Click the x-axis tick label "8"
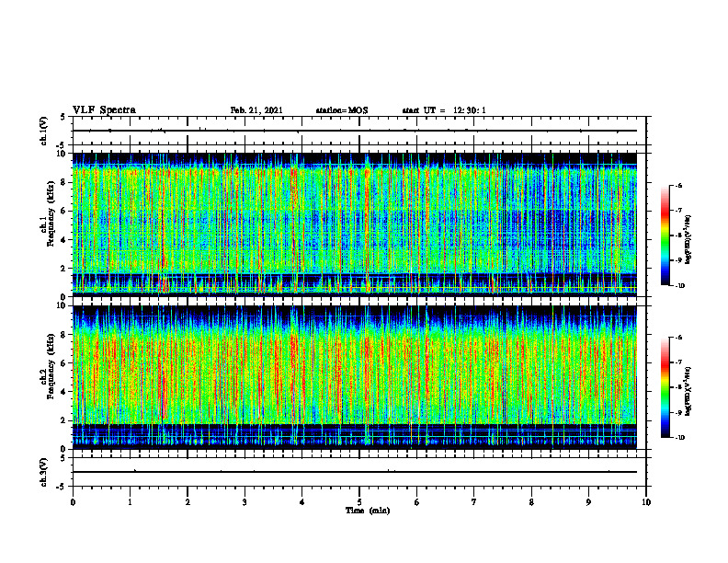This screenshot has width=728, height=563. [531, 502]
